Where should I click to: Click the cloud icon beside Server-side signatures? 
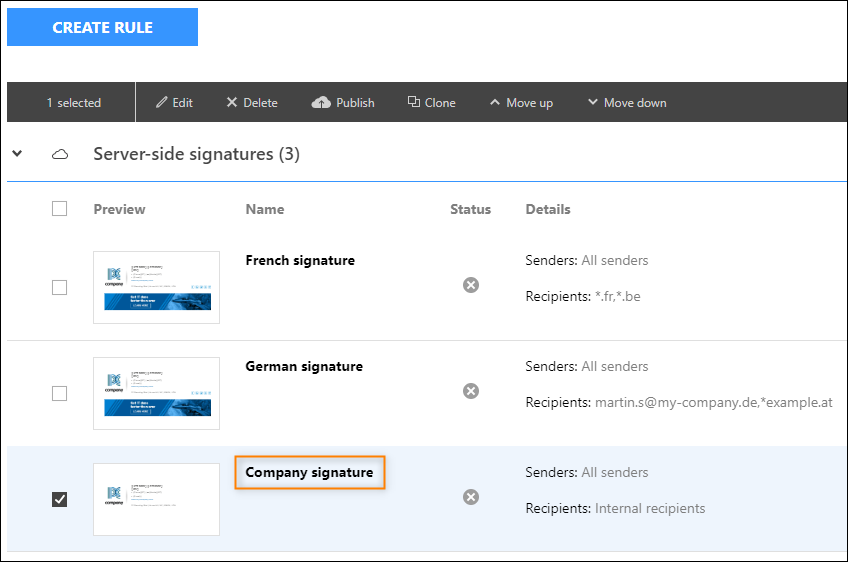pos(60,155)
